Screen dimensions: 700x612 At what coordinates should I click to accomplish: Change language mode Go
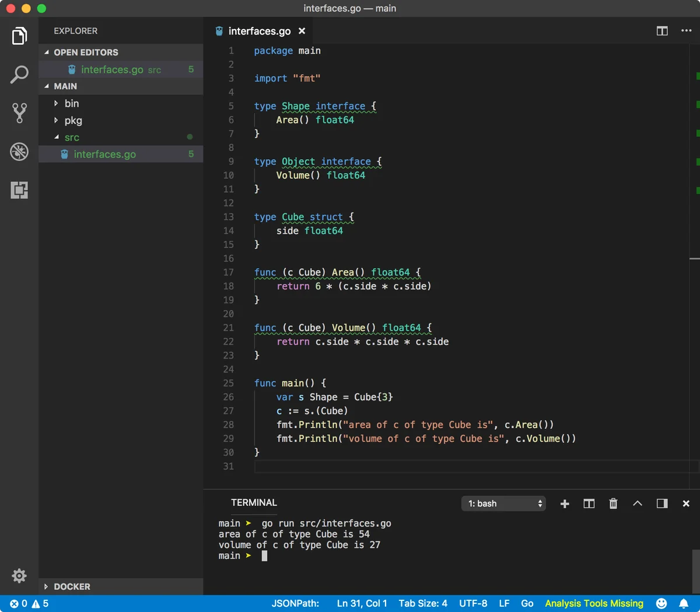(x=527, y=603)
